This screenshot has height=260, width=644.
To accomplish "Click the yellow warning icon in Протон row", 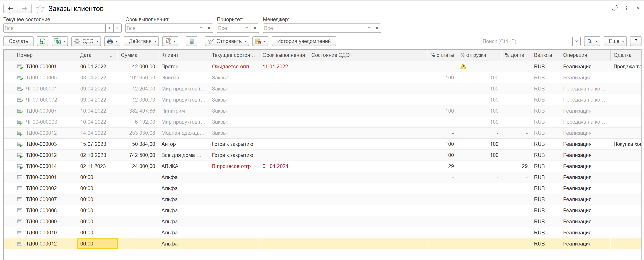I will click(463, 67).
